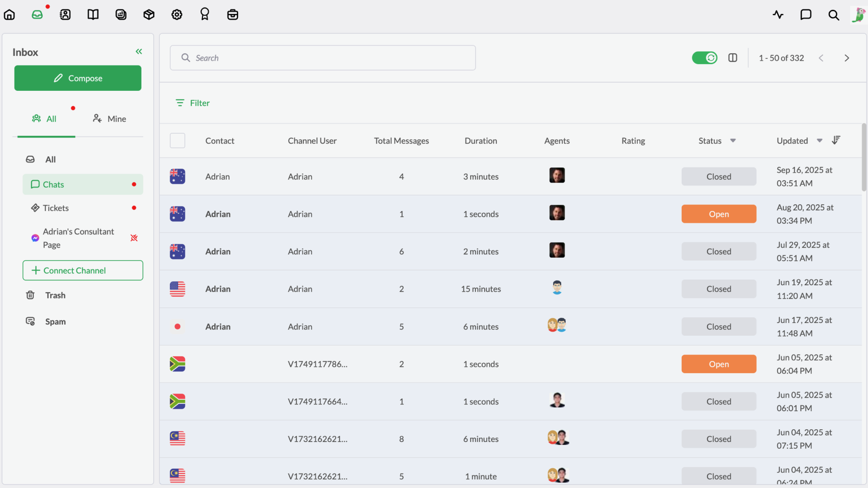Viewport: 868px width, 488px height.
Task: Click the vertical scrollbar of conversation list
Action: coord(864,158)
